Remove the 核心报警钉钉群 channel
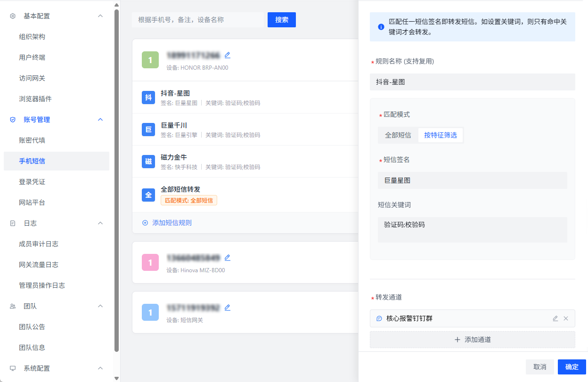 566,318
